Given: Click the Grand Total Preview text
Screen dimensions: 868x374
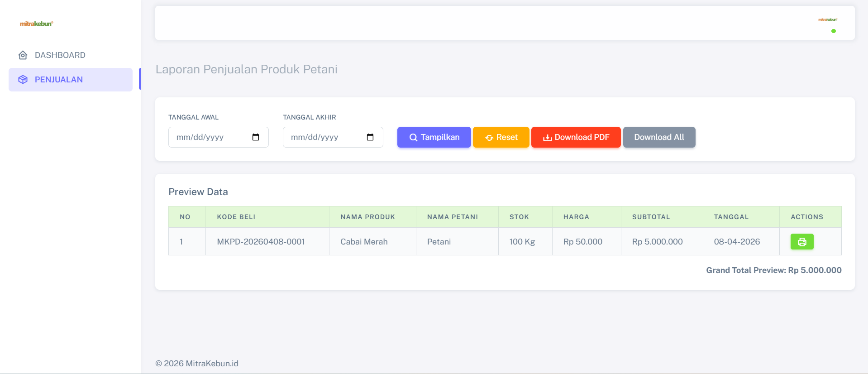Looking at the screenshot, I should [x=774, y=270].
